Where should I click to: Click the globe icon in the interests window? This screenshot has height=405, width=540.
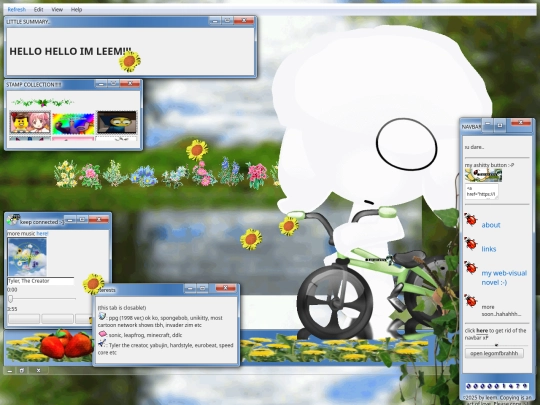point(102,316)
